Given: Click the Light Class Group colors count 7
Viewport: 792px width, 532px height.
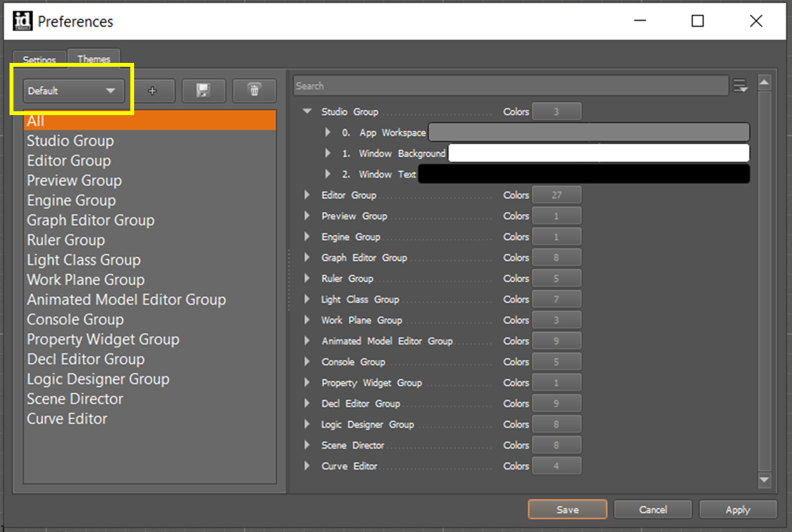Looking at the screenshot, I should [x=556, y=299].
